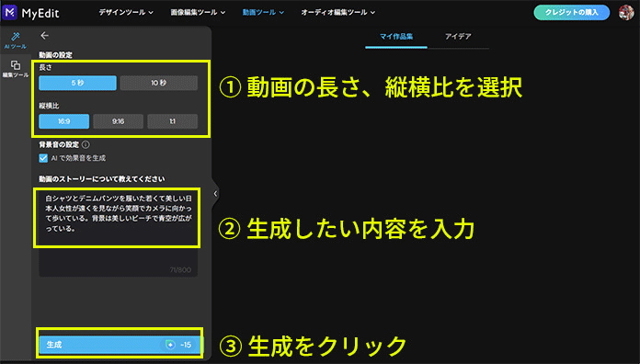Click the 動画の設定 heading
This screenshot has height=364, width=640.
pos(55,54)
